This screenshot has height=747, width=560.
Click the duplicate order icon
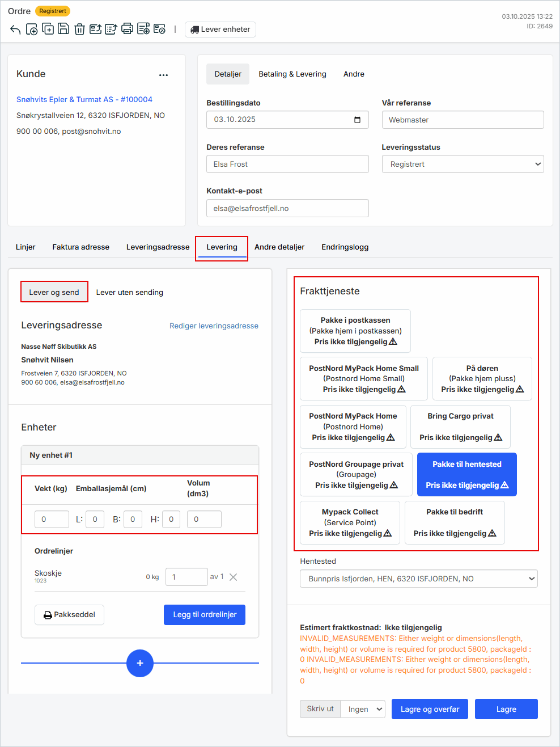[x=48, y=29]
